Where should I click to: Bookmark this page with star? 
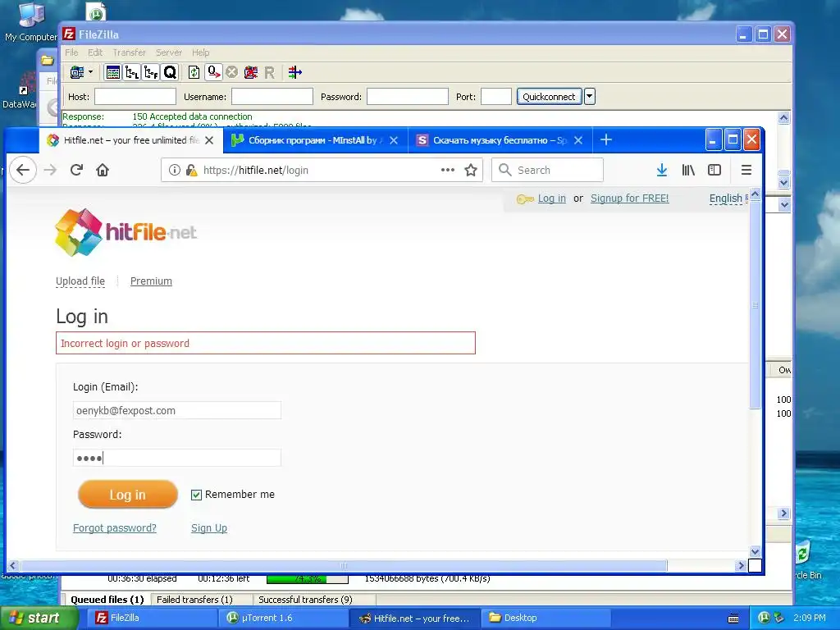pyautogui.click(x=471, y=170)
